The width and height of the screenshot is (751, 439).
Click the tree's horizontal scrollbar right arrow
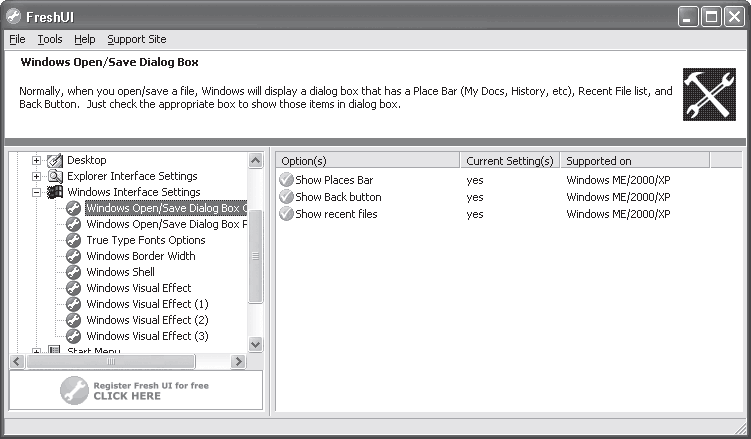[238, 361]
